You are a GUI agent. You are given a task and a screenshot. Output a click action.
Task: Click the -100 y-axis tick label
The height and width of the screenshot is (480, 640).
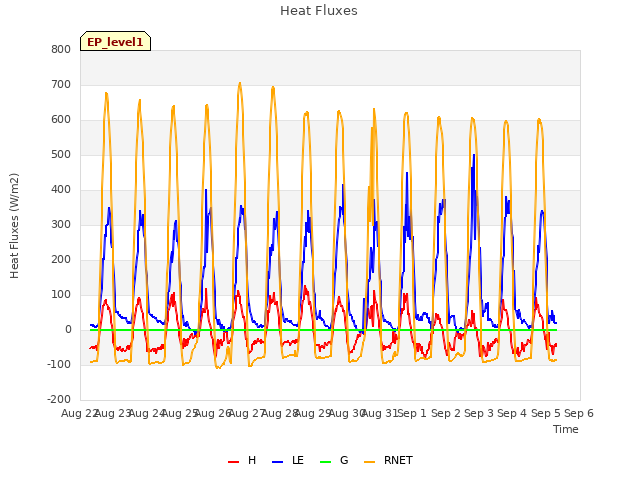click(59, 364)
